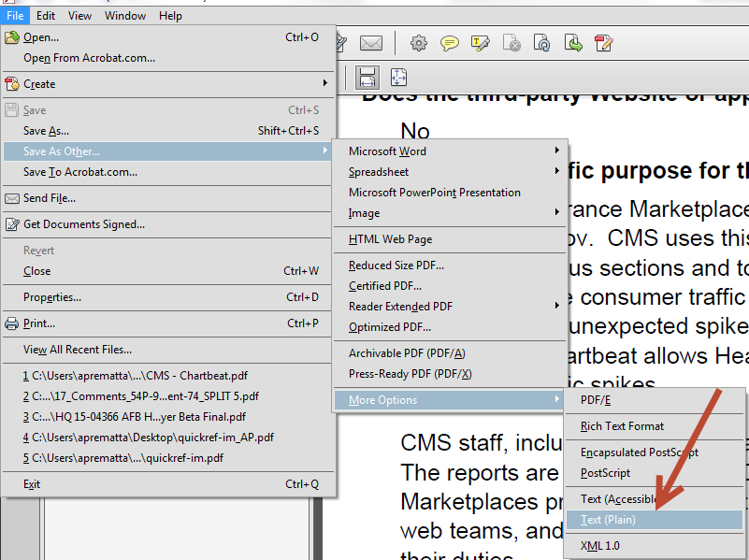Image resolution: width=749 pixels, height=560 pixels.
Task: Choose Text (Plain) export format
Action: pos(608,520)
